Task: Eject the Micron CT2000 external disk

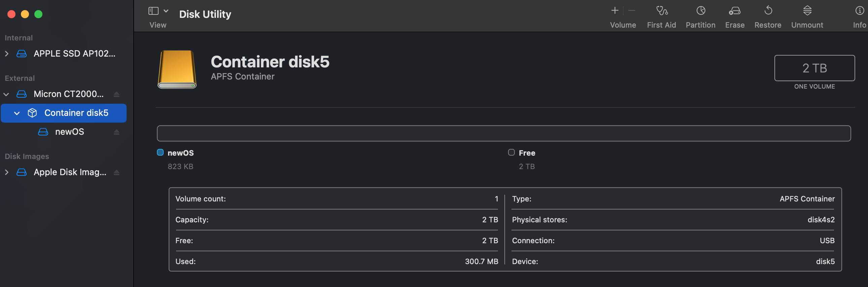Action: (116, 94)
